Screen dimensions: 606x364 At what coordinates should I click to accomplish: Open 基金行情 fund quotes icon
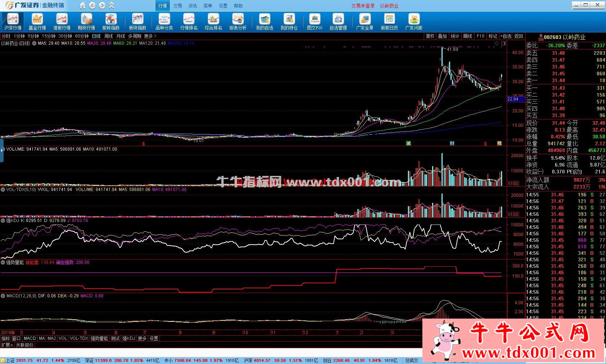37,22
